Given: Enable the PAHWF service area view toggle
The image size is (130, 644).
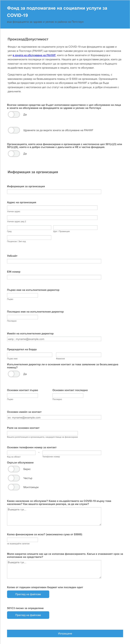Looking at the screenshot, I should click(14, 130).
